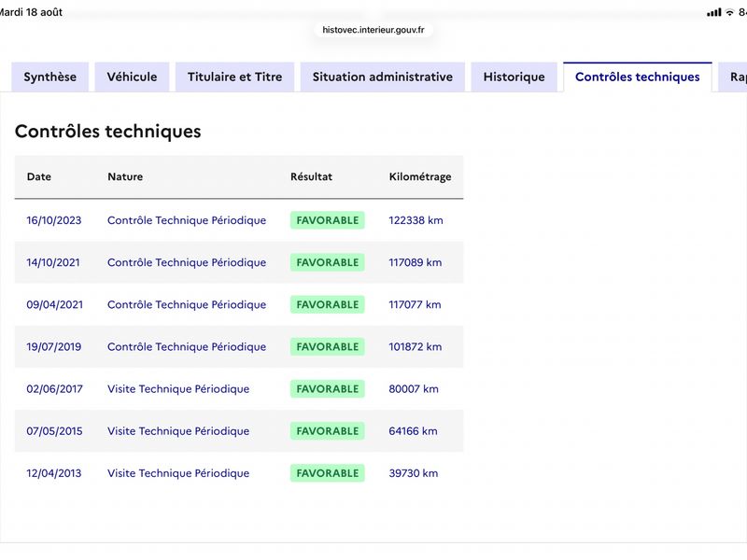Tap the 'Mardi 18 août' status bar date
747x560 pixels.
[x=31, y=12]
